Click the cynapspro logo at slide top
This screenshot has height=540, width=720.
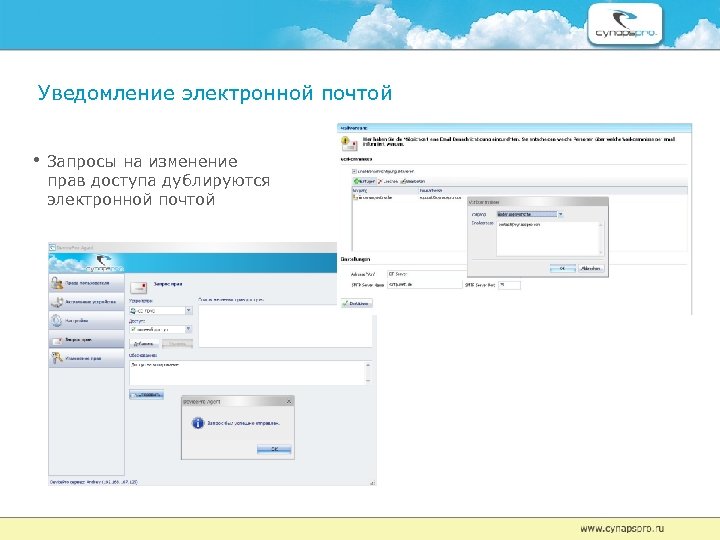(x=625, y=24)
